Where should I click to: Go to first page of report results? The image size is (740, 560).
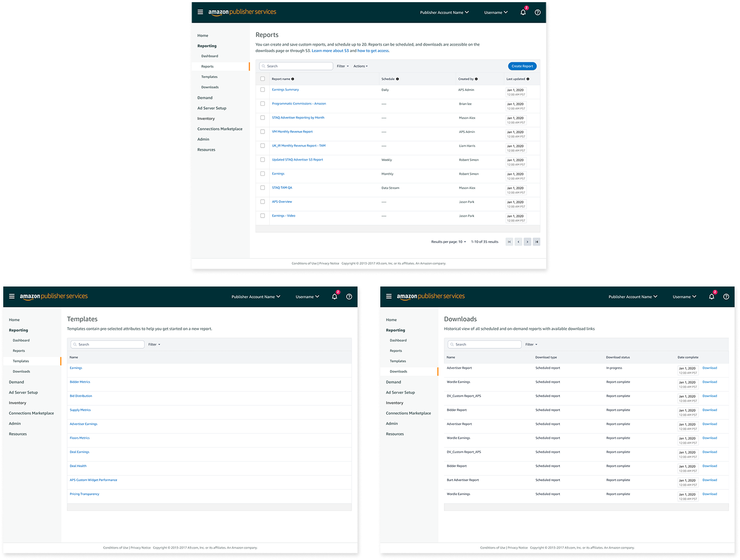pos(509,242)
